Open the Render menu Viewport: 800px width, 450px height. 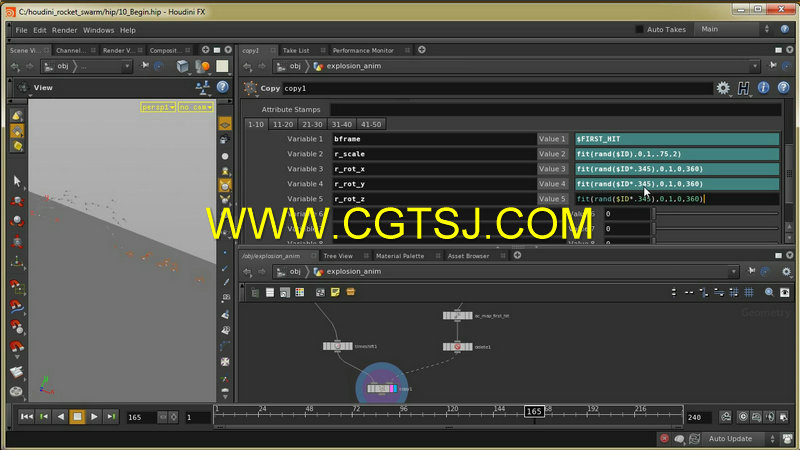click(x=64, y=30)
